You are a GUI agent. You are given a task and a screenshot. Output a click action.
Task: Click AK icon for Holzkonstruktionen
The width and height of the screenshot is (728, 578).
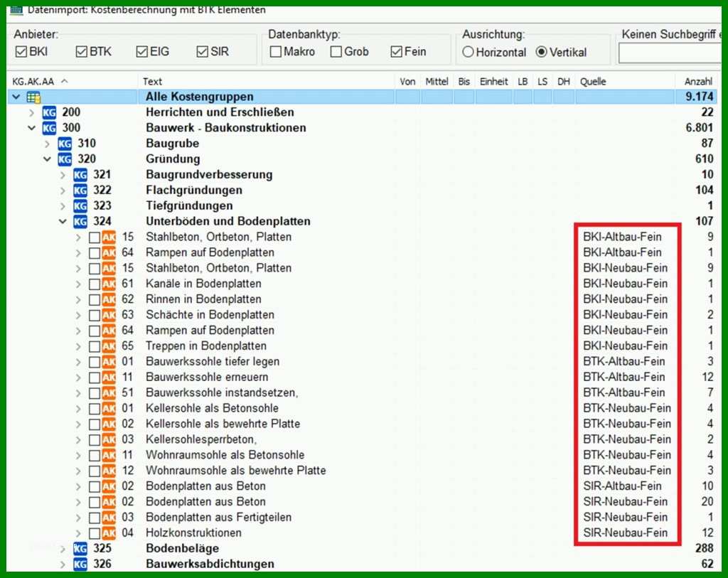(109, 533)
